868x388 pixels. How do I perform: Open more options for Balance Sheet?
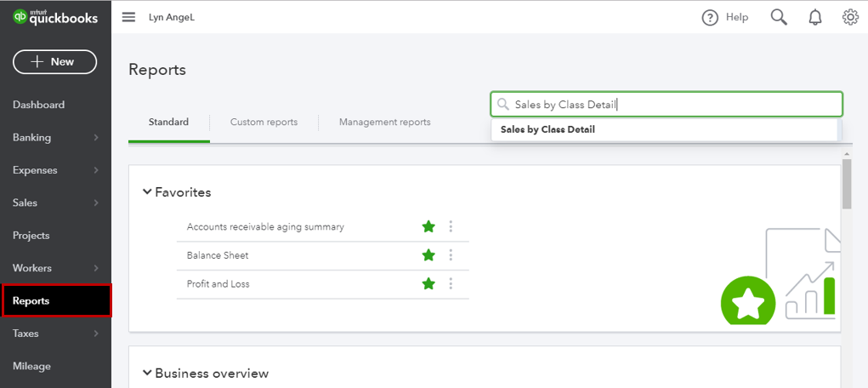[451, 255]
